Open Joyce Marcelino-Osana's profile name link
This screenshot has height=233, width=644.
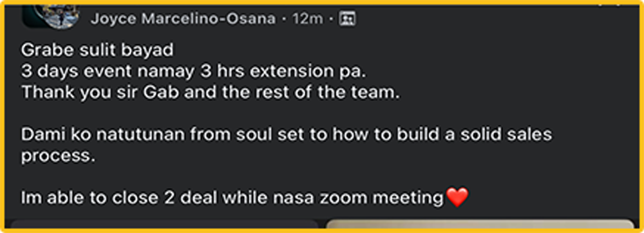pyautogui.click(x=183, y=19)
